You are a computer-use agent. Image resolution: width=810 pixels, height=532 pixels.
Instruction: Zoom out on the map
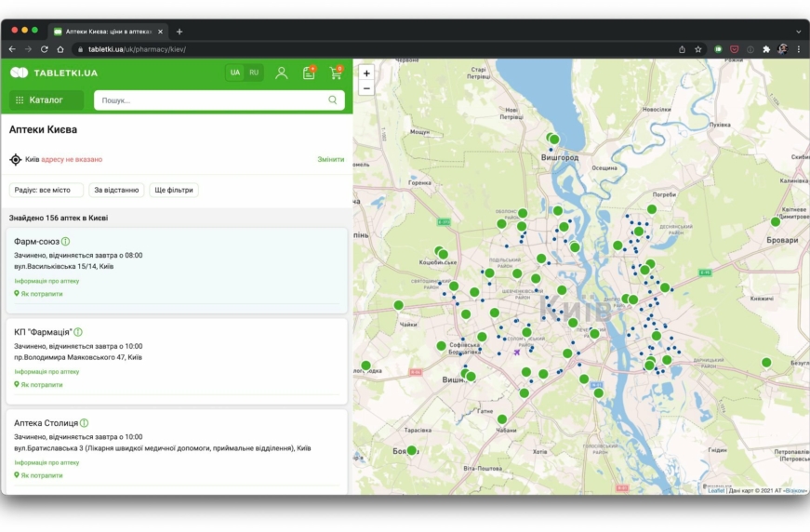point(366,88)
